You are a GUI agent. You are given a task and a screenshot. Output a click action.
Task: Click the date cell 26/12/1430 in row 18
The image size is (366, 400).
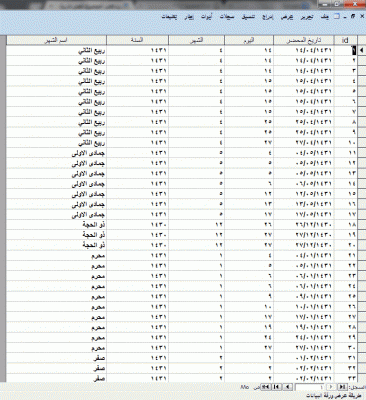point(304,225)
